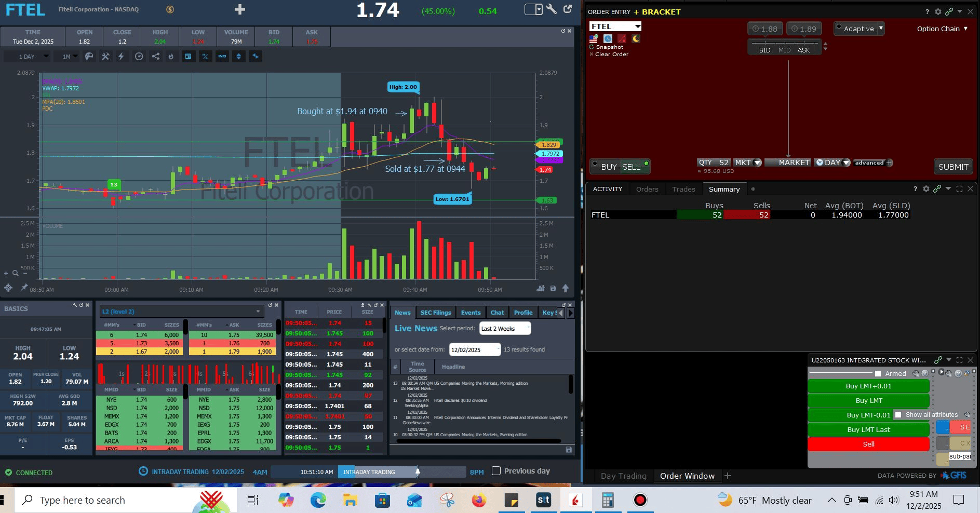Switch to the Orders tab
980x513 pixels.
(647, 189)
